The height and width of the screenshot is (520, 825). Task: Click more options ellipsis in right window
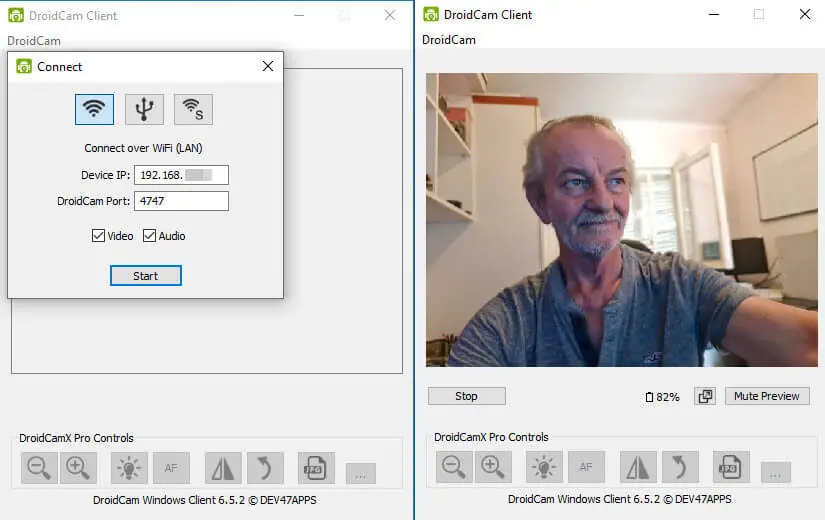pos(776,472)
